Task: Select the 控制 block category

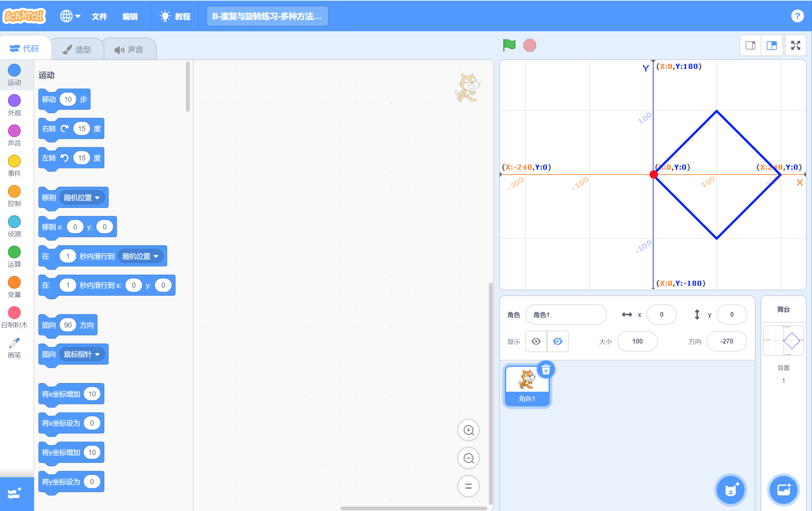Action: point(14,196)
